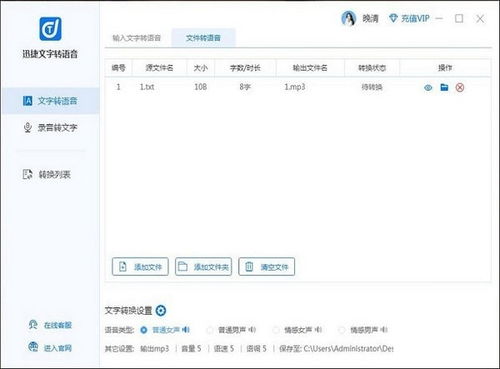The width and height of the screenshot is (500, 369).
Task: Select the 普通男声 voice radio button
Action: pyautogui.click(x=210, y=330)
